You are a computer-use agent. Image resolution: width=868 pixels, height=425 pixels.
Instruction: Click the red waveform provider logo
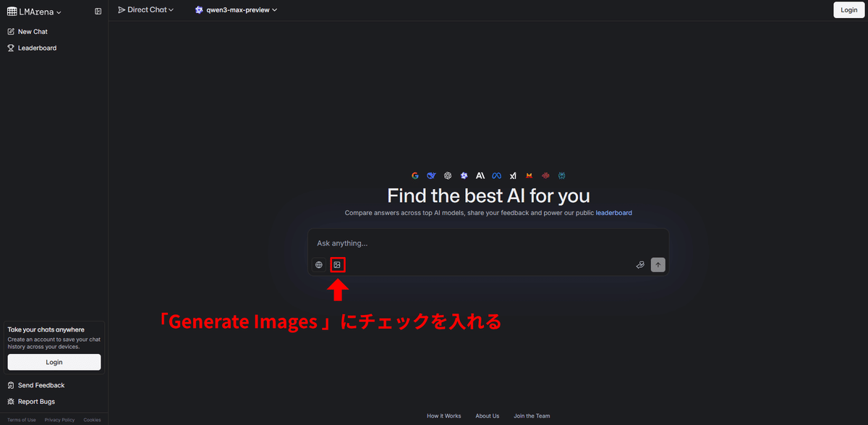click(545, 175)
